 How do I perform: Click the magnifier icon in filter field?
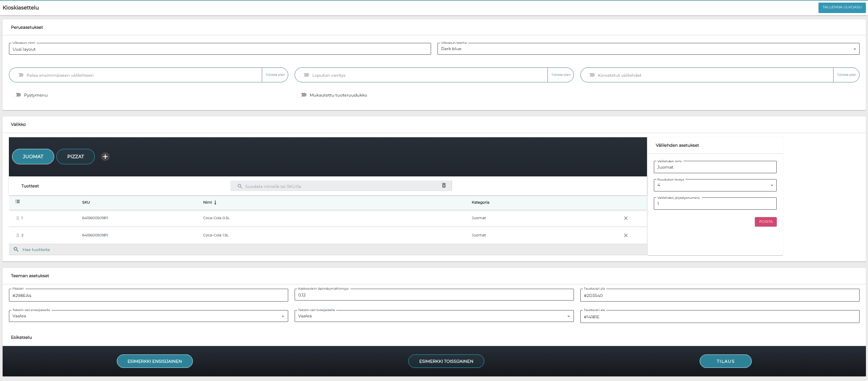(240, 186)
